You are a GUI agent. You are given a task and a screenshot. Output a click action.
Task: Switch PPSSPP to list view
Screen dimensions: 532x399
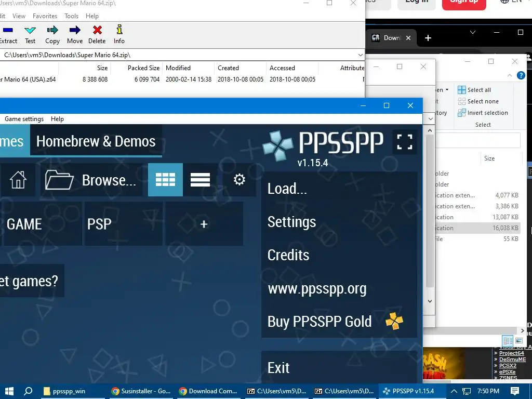[x=200, y=179]
